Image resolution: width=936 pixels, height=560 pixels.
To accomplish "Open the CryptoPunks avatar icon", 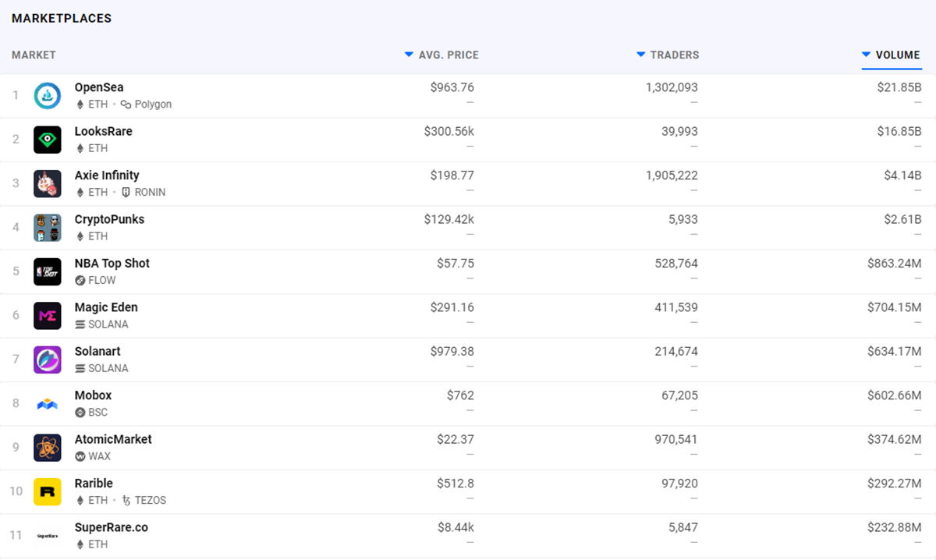I will 48,228.
